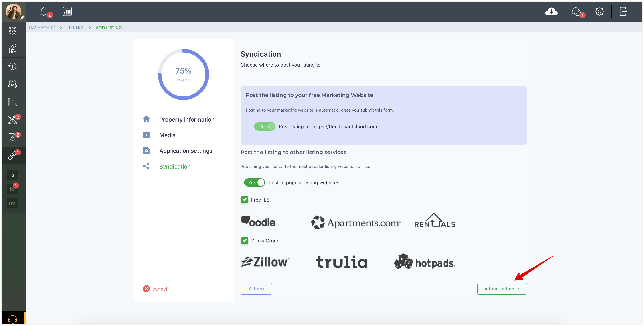Viewport: 644px width, 326px height.
Task: Click the house icon beside Property information
Action: [x=146, y=119]
